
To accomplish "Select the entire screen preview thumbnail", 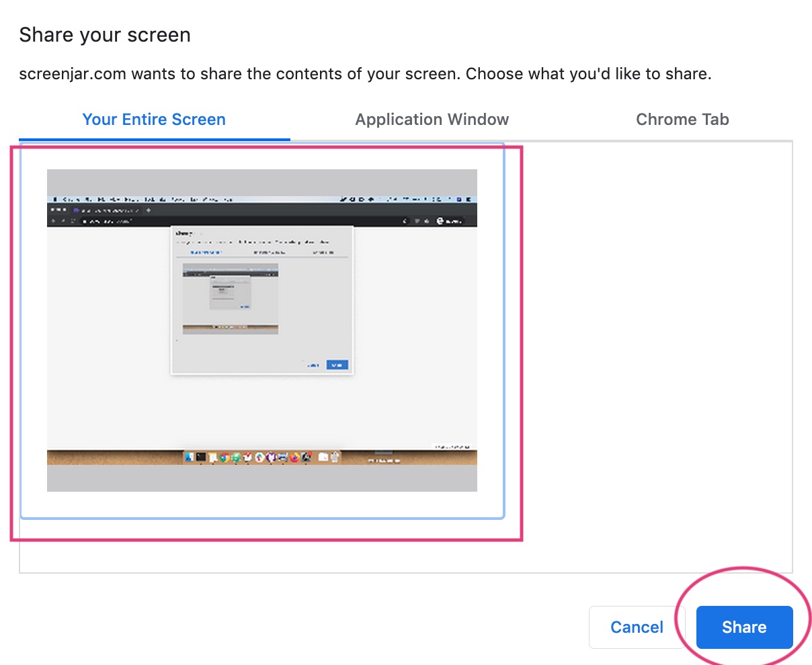I will [262, 329].
